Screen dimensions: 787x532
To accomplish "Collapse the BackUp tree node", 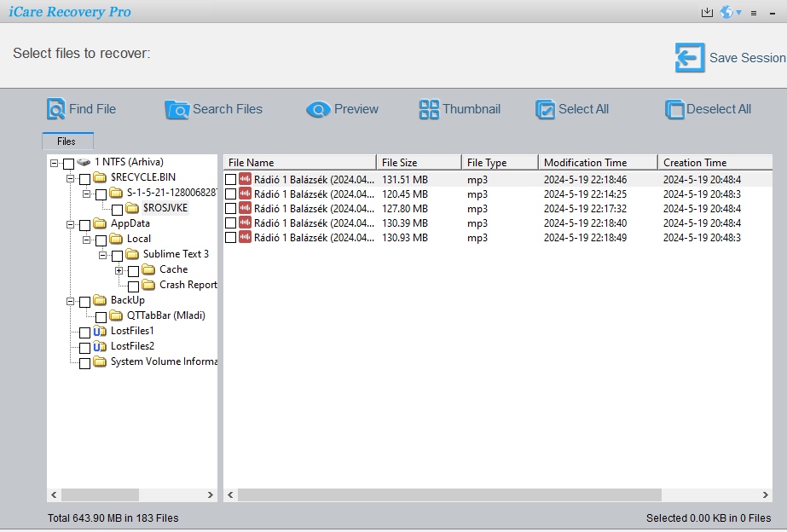I will (x=70, y=301).
